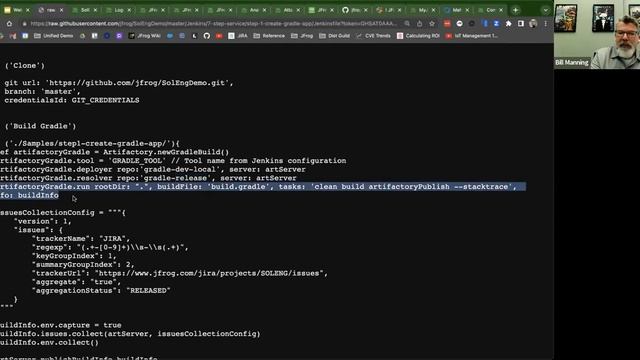Click the red extension icon

click(447, 24)
